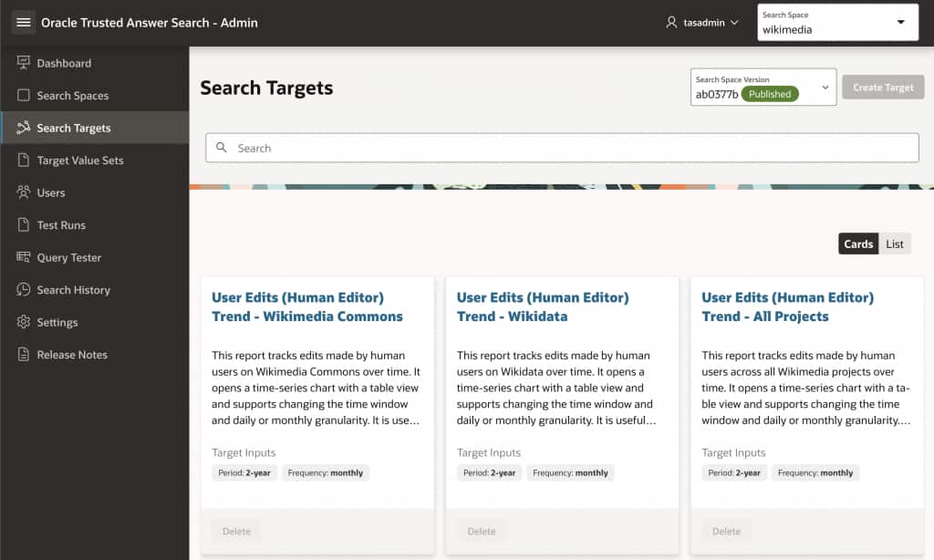Click Target Inputs label on Wikidata card

489,452
